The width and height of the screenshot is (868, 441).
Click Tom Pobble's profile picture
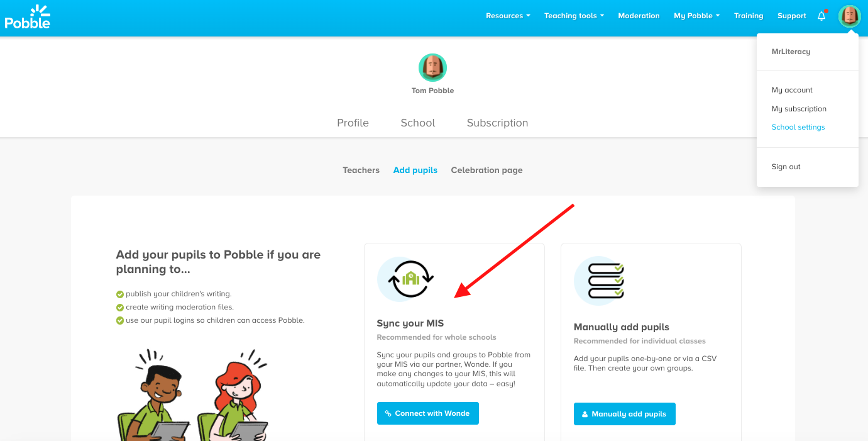point(432,67)
